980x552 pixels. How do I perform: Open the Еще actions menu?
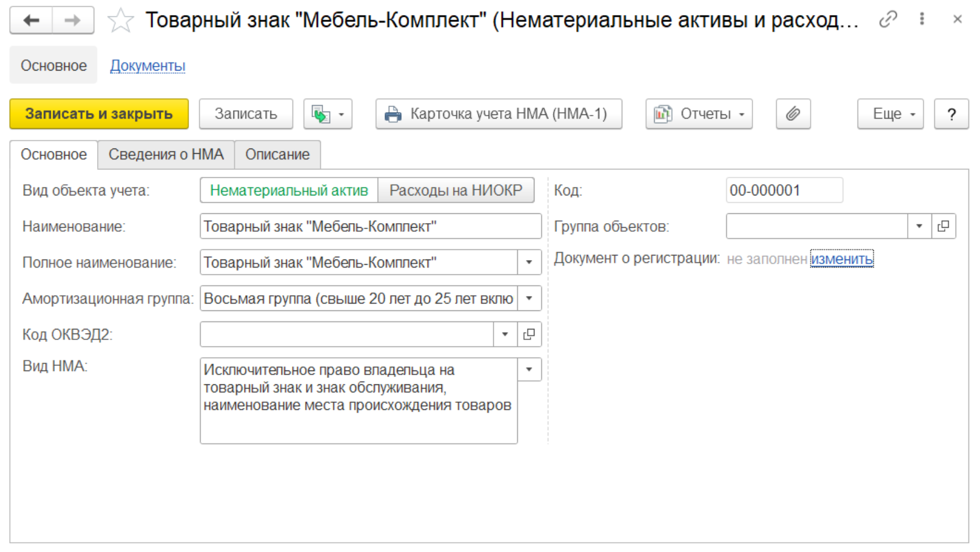(890, 114)
